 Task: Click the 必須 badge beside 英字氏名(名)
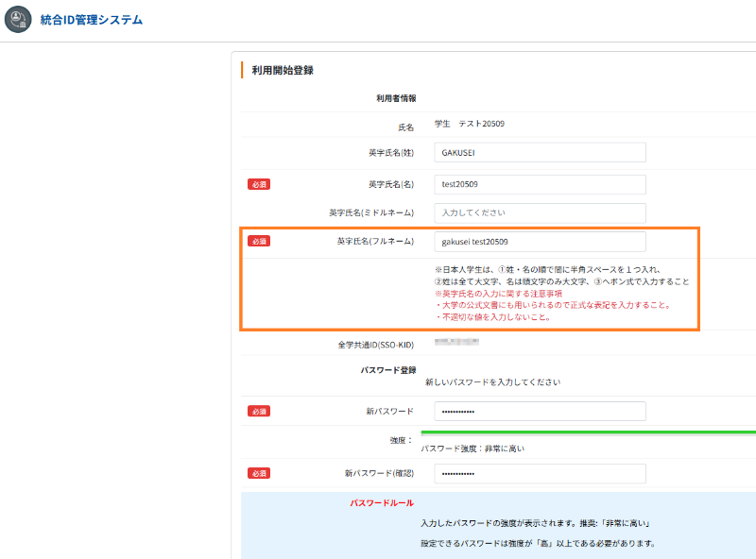(259, 184)
